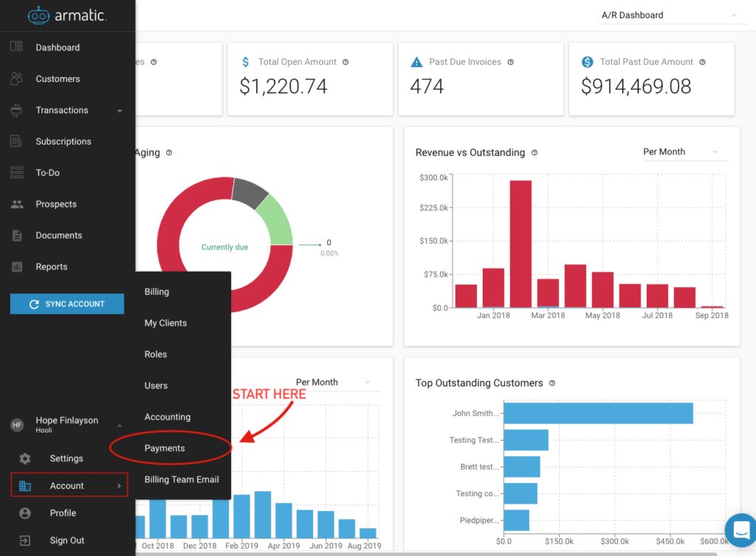Image resolution: width=756 pixels, height=556 pixels.
Task: Select the Customers people icon
Action: point(16,78)
